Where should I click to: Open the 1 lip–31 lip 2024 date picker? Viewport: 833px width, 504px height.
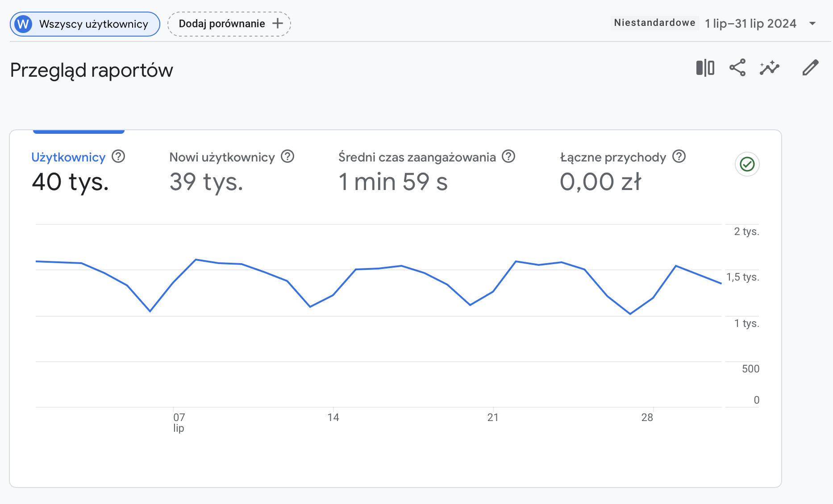coord(750,24)
